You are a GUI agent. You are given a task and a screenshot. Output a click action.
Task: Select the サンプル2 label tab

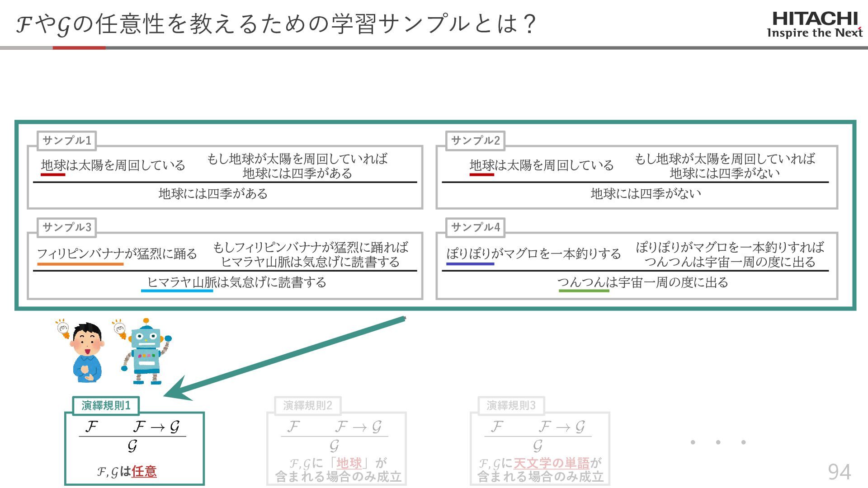(x=475, y=141)
